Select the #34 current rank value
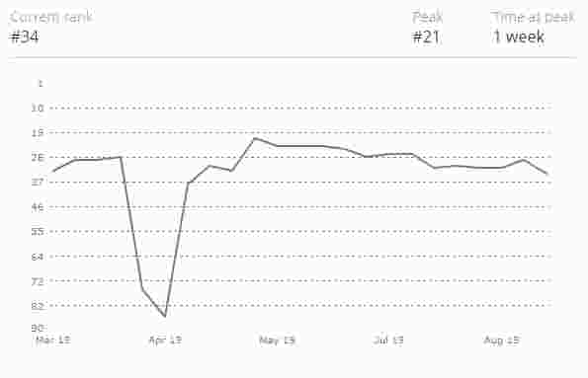Image resolution: width=588 pixels, height=378 pixels. point(25,37)
